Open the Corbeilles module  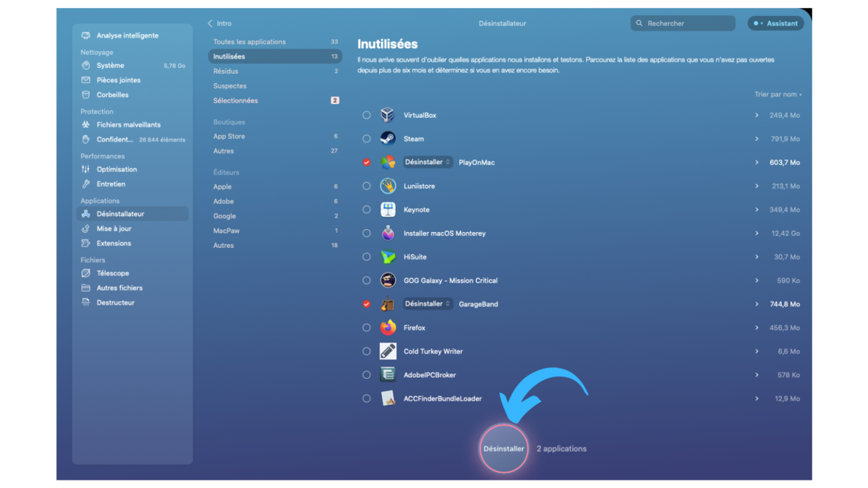pyautogui.click(x=132, y=95)
